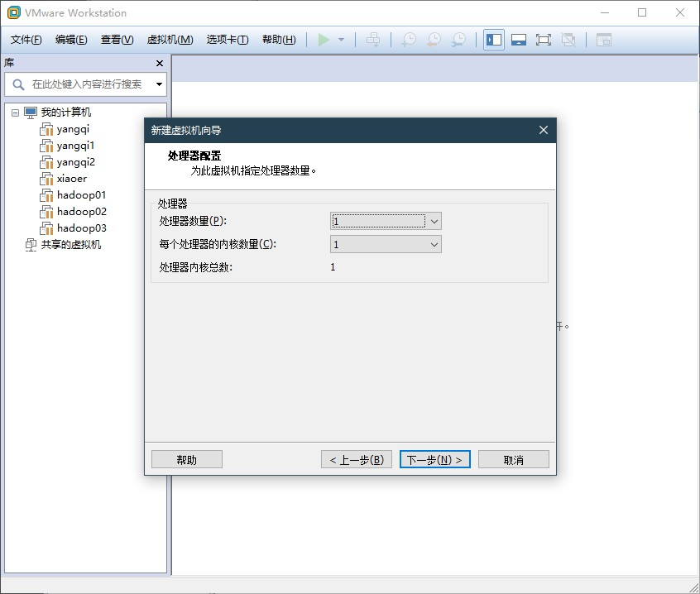
Task: Click the 取消 cancel button
Action: click(x=513, y=460)
